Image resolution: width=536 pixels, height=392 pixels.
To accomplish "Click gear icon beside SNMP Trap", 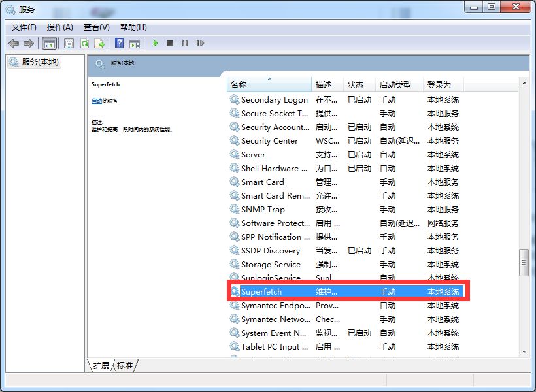I will pos(235,209).
